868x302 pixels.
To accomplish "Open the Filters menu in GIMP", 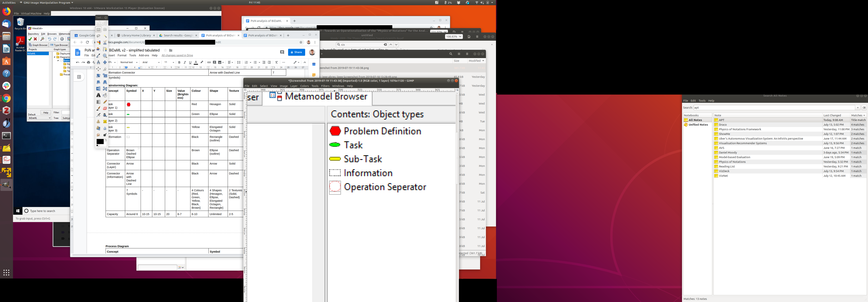I will click(x=325, y=86).
